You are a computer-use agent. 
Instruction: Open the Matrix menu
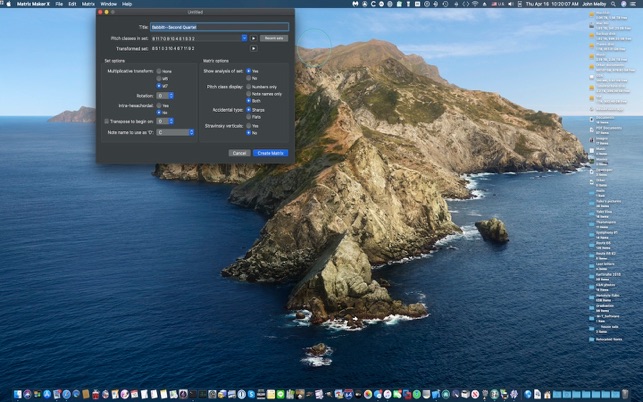(x=88, y=4)
